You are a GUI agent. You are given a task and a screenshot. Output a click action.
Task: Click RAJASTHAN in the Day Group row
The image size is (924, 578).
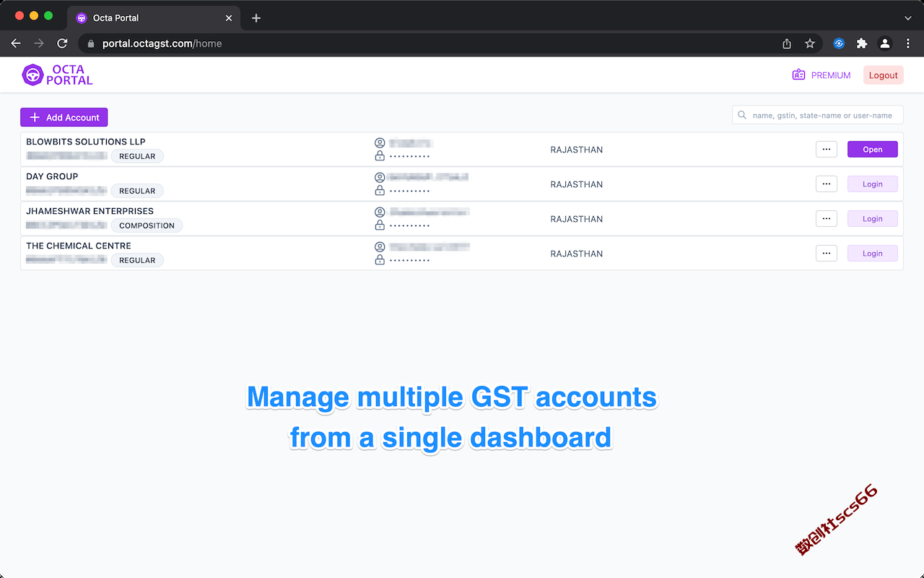576,184
